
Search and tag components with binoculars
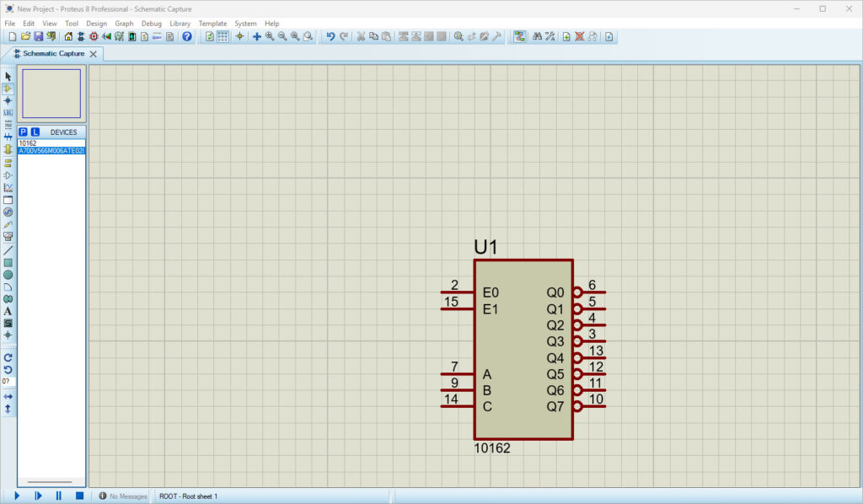point(538,37)
